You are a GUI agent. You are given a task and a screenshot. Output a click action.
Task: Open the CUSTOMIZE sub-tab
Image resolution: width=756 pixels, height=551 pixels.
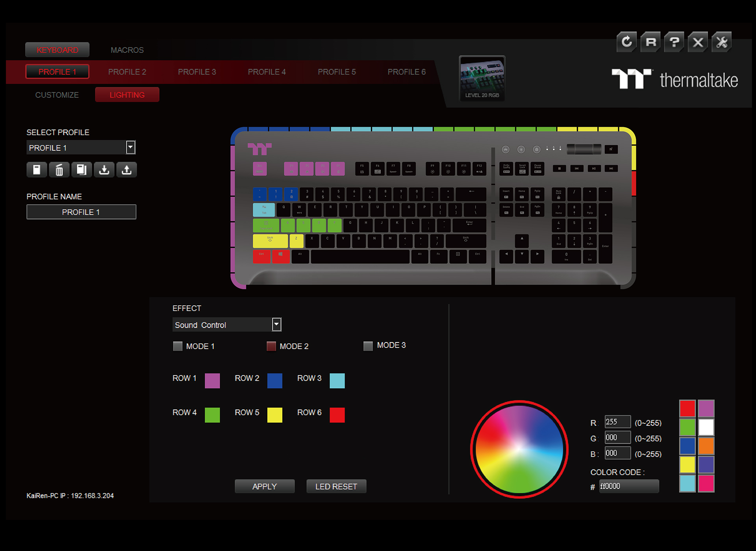point(57,95)
